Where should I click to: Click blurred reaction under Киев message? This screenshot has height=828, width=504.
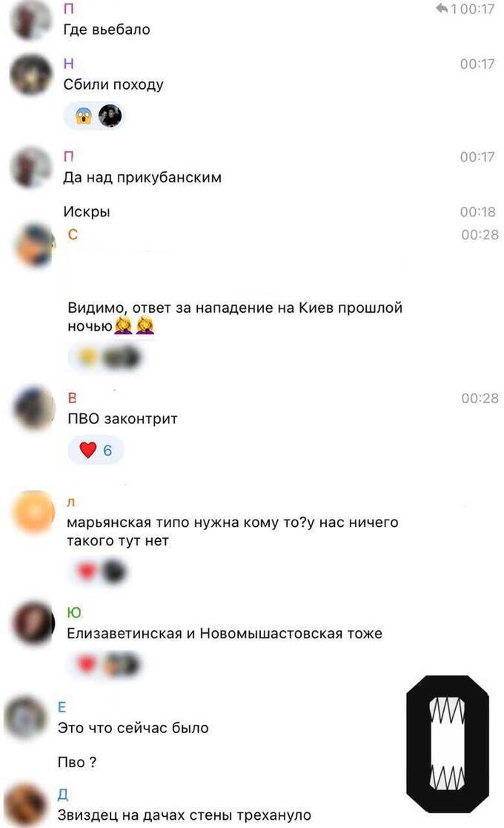click(107, 357)
